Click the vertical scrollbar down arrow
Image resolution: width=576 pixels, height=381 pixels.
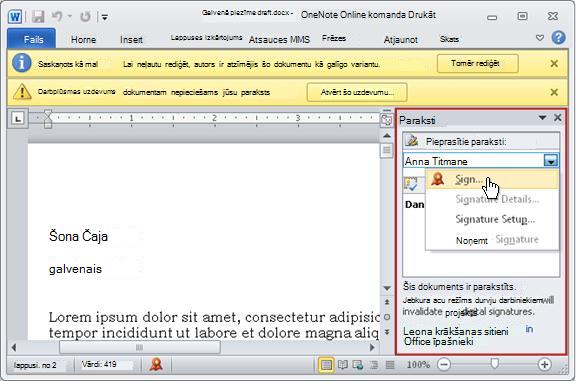387,288
